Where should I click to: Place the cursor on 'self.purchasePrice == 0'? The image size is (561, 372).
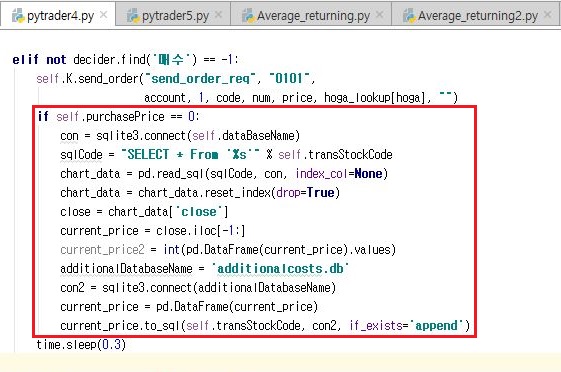(x=125, y=116)
